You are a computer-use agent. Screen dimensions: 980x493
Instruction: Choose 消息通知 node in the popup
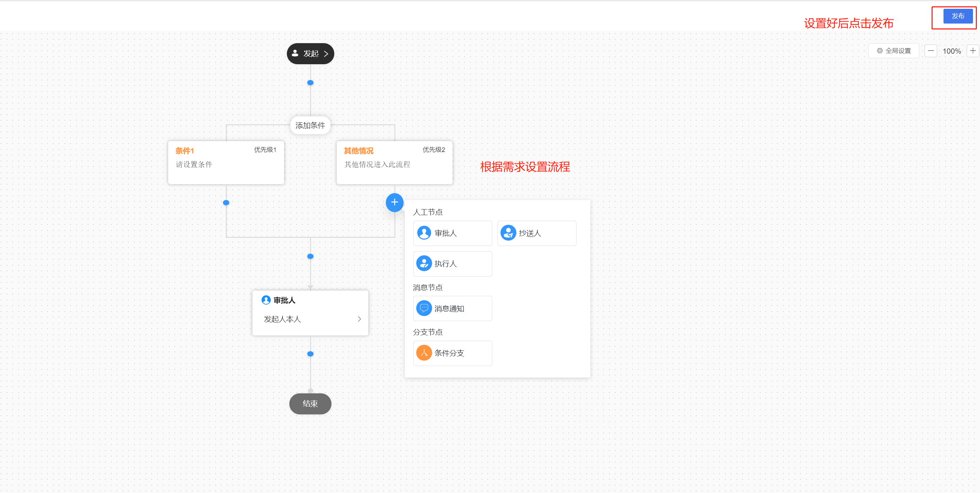click(452, 308)
